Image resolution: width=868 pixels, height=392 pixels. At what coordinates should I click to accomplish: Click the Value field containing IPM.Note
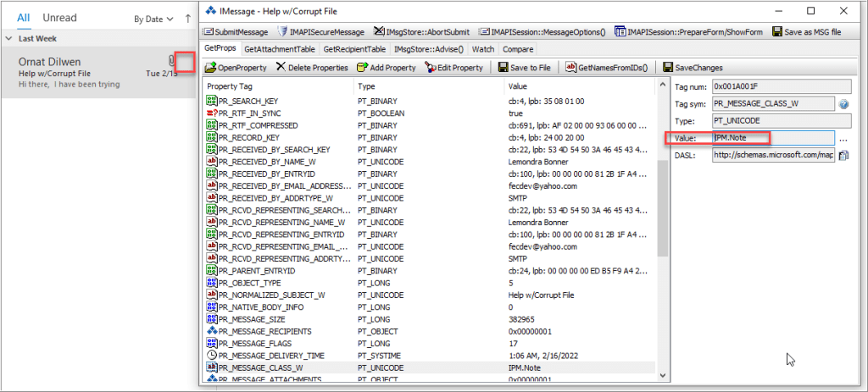[x=773, y=138]
